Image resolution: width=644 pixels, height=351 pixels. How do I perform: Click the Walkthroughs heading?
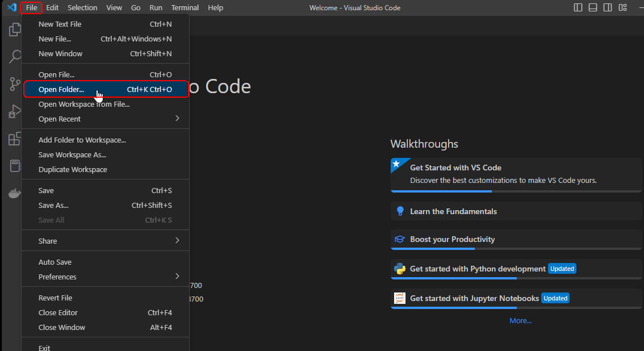[424, 144]
